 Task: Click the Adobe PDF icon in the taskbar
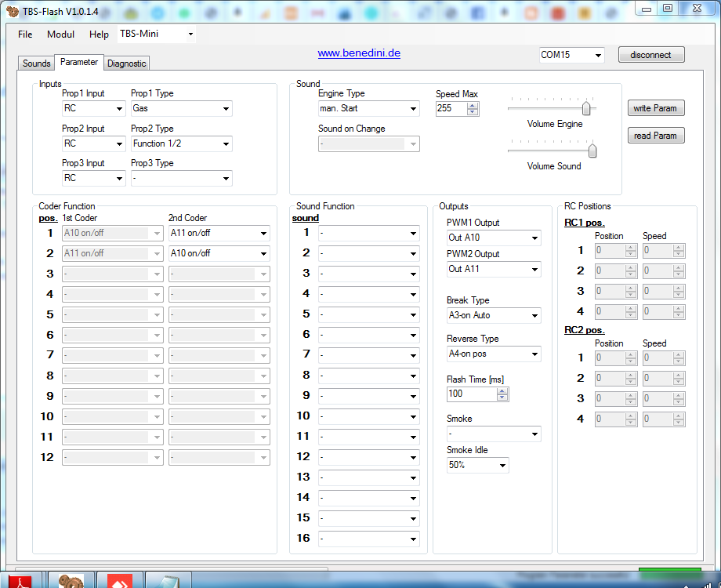pyautogui.click(x=23, y=581)
